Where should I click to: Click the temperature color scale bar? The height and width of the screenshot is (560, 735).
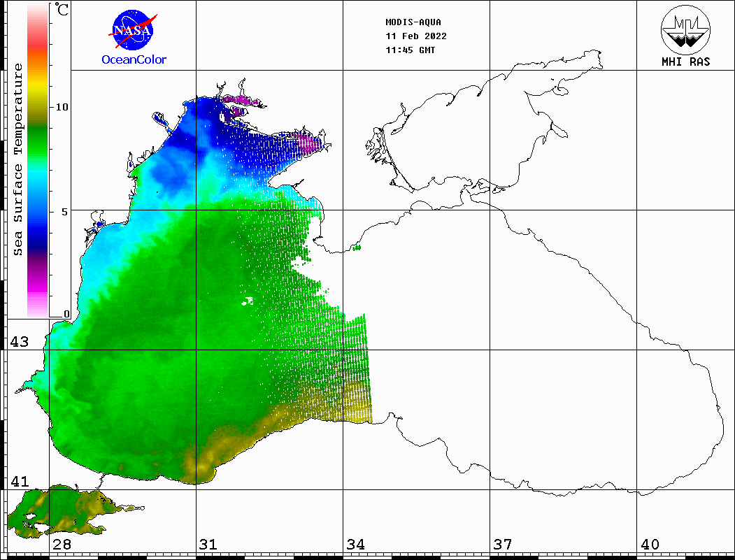(x=38, y=161)
